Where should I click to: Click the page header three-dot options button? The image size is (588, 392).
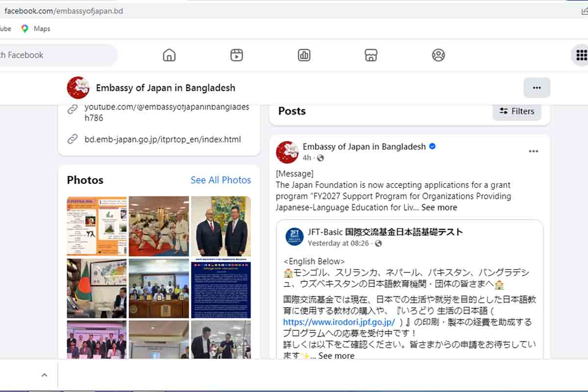tap(537, 88)
